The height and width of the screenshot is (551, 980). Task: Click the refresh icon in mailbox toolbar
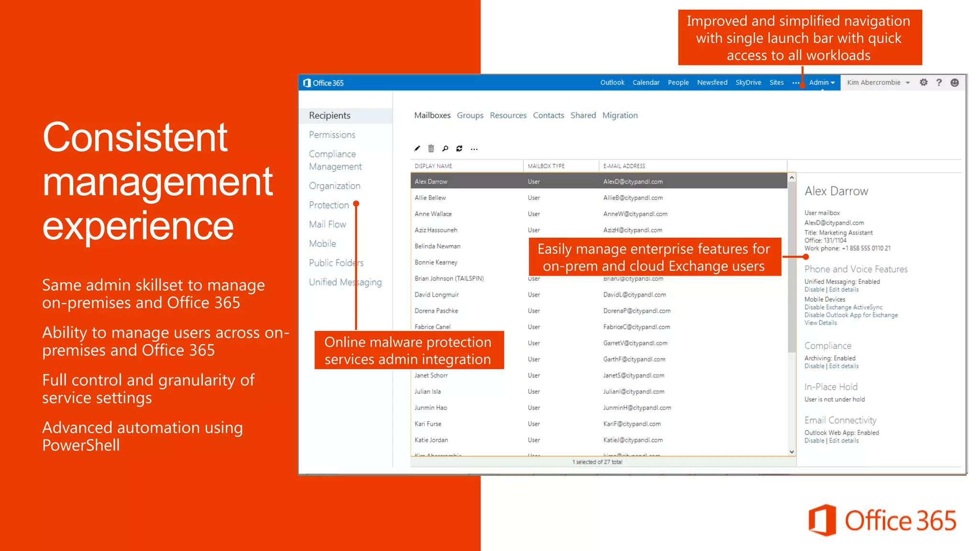pos(459,149)
